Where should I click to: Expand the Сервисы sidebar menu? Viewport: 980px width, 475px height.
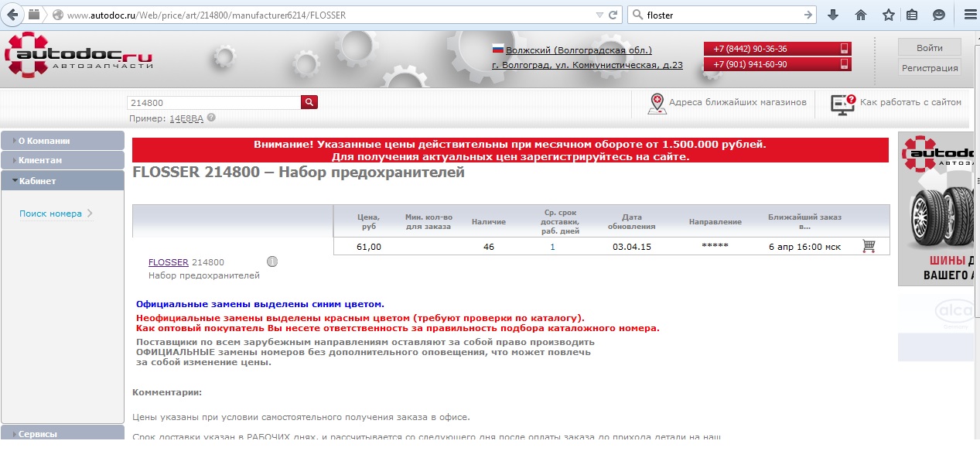tap(63, 433)
